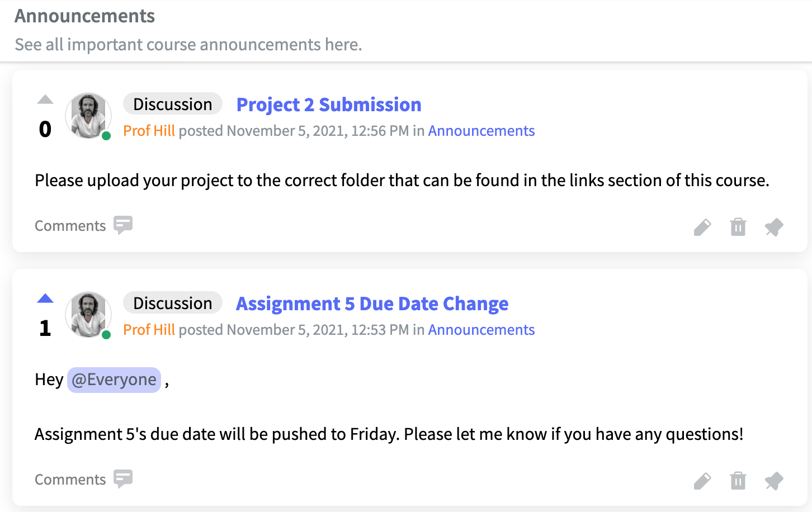812x512 pixels.
Task: Click Prof Hill avatar on Assignment 5 post
Action: (88, 315)
